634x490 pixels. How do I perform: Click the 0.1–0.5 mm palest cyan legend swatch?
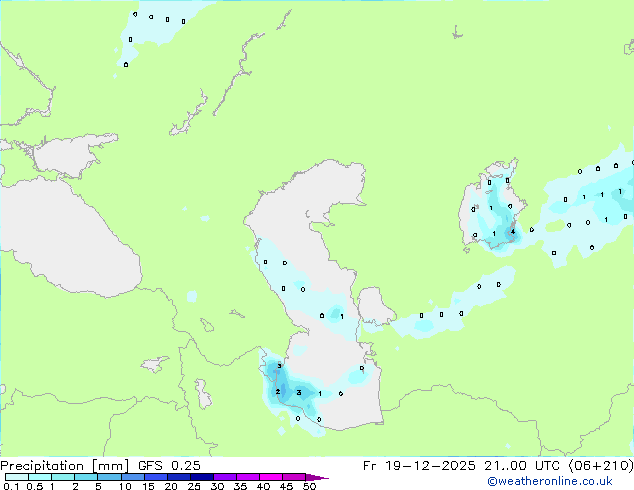click(17, 477)
